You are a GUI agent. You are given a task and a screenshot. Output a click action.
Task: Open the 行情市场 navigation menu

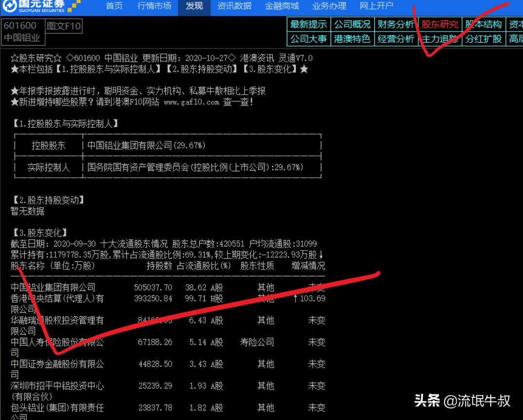[154, 6]
